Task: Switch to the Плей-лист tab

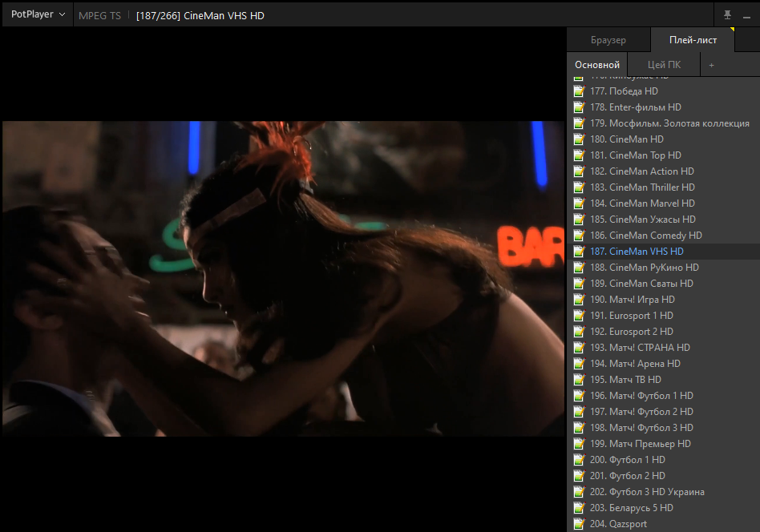Action: (x=693, y=40)
